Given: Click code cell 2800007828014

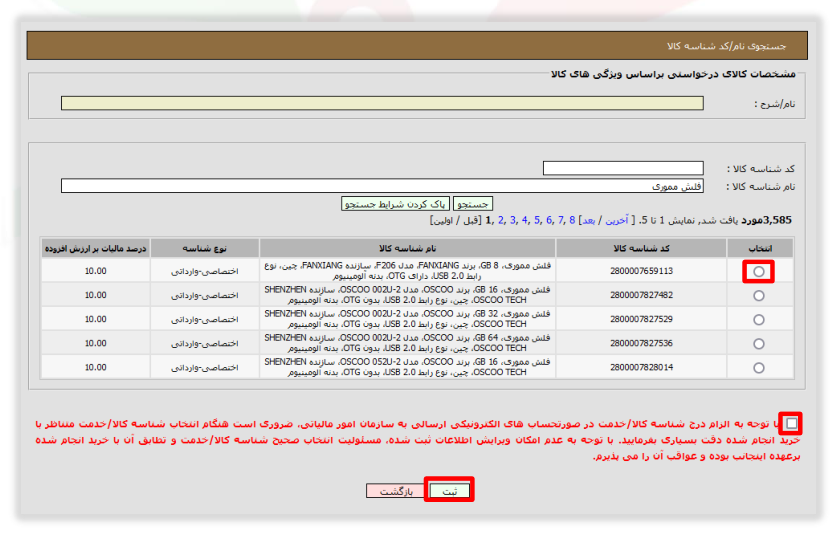Looking at the screenshot, I should click(x=641, y=367).
